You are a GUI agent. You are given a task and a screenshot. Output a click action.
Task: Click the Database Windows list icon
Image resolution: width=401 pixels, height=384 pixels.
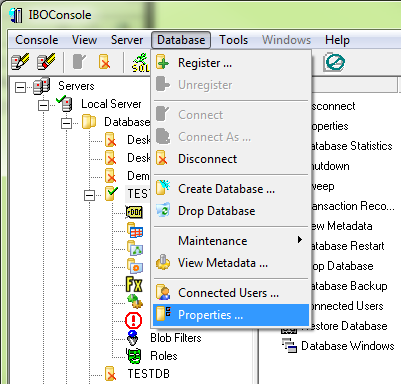(289, 345)
